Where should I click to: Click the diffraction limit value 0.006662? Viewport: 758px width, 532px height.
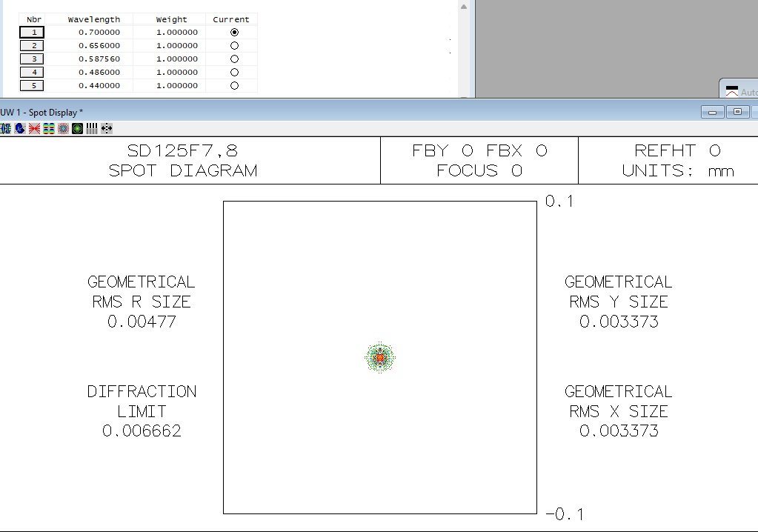142,431
